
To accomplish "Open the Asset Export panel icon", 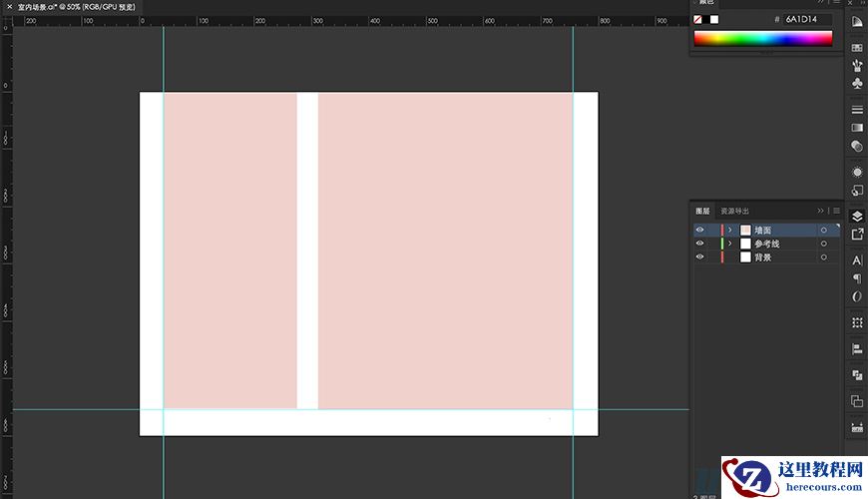I will coord(857,234).
